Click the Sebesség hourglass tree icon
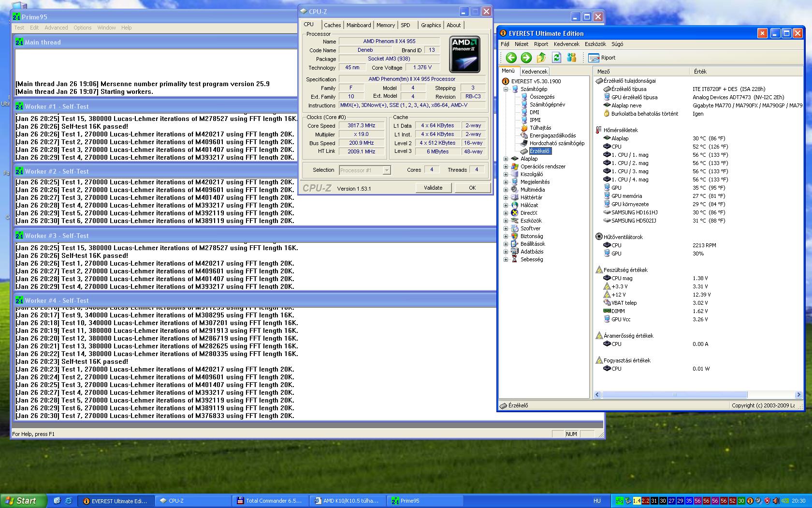Viewport: 812px width, 508px height. point(515,259)
